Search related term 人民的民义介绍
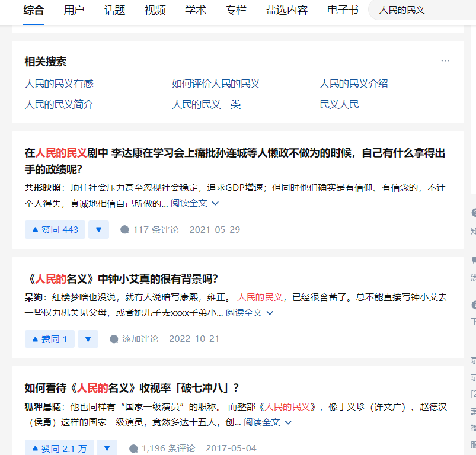The height and width of the screenshot is (455, 476). point(354,84)
